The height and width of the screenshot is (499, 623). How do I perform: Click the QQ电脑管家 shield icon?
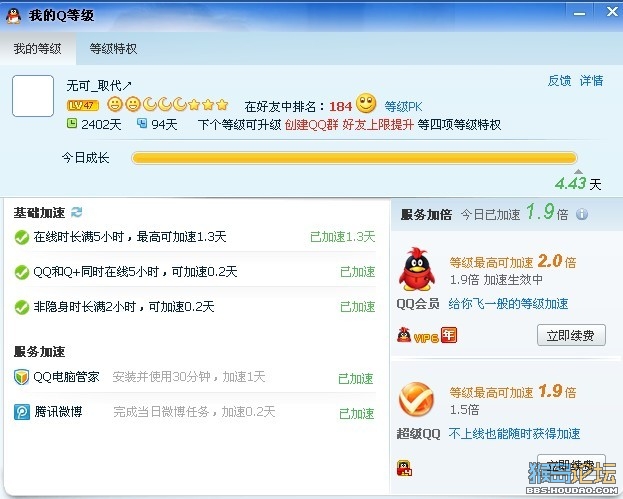[21, 377]
